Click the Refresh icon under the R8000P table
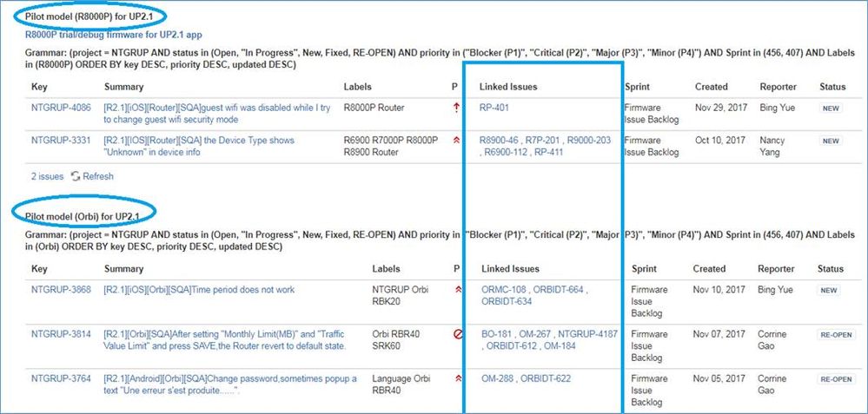This screenshot has width=868, height=414. [76, 176]
